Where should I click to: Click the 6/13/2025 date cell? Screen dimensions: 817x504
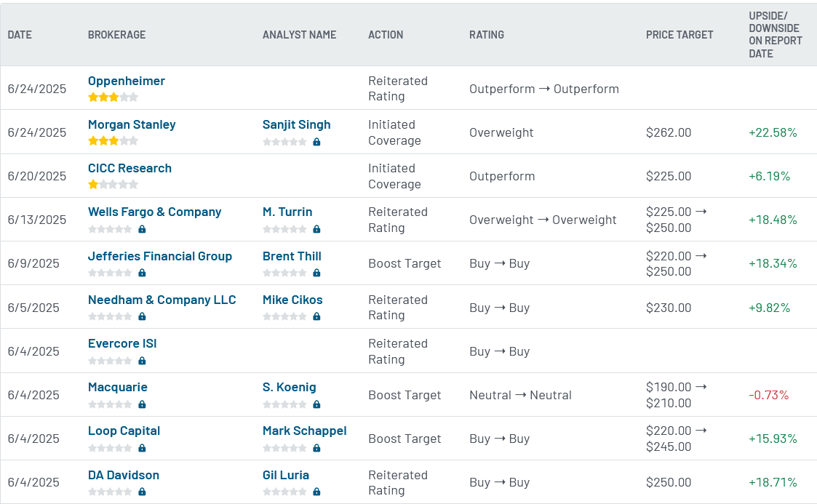(37, 220)
